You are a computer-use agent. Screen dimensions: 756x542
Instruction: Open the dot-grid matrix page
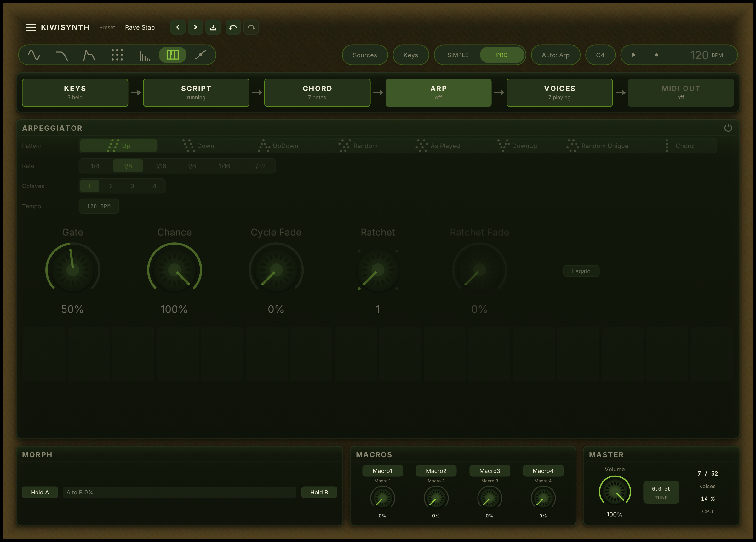click(117, 55)
